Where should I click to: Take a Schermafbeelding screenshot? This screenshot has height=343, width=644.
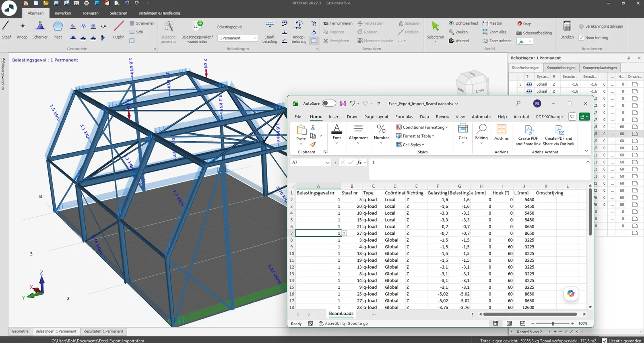534,33
